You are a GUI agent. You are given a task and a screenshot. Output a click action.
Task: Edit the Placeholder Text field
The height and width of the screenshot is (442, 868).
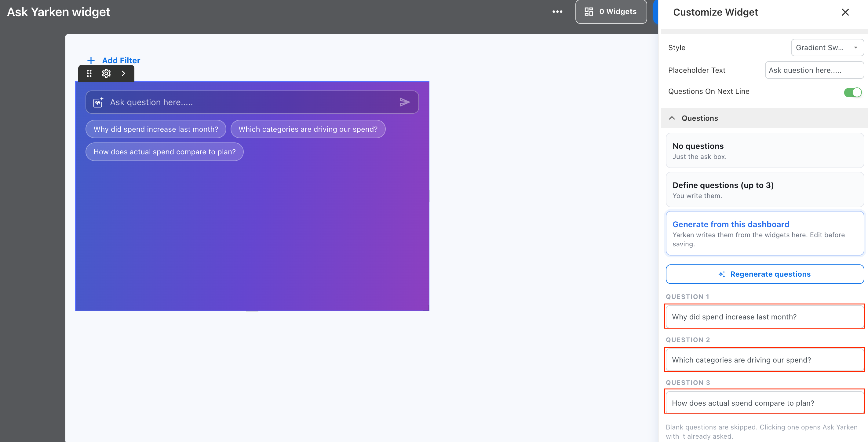tap(814, 70)
